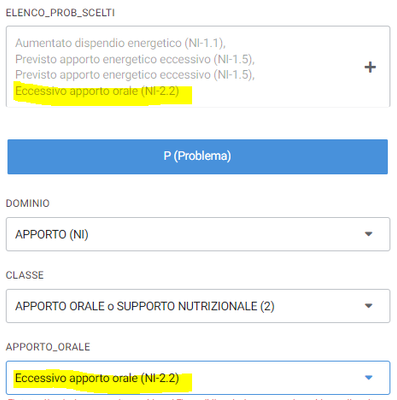Open the DOMINIO dropdown showing APPORTO (NI)

click(198, 234)
